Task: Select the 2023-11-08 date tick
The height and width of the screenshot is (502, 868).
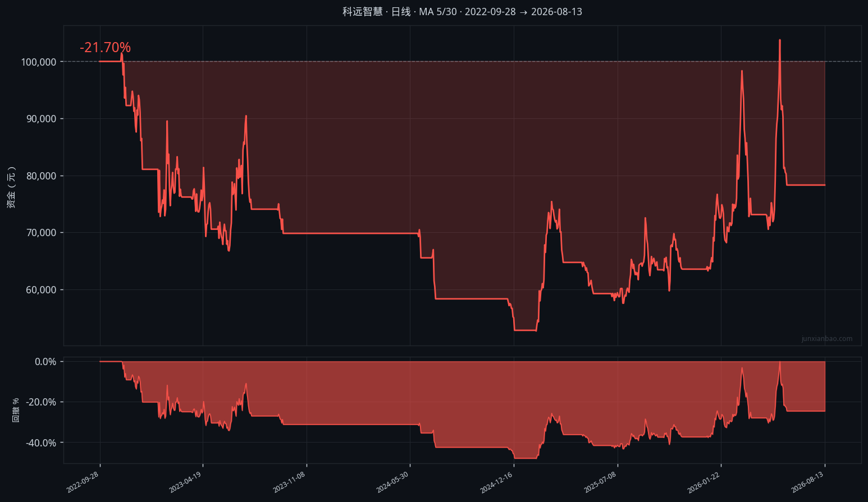Action: point(289,482)
